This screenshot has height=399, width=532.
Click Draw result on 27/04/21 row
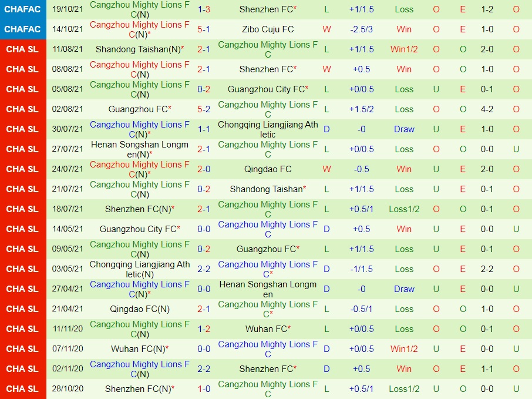404,289
